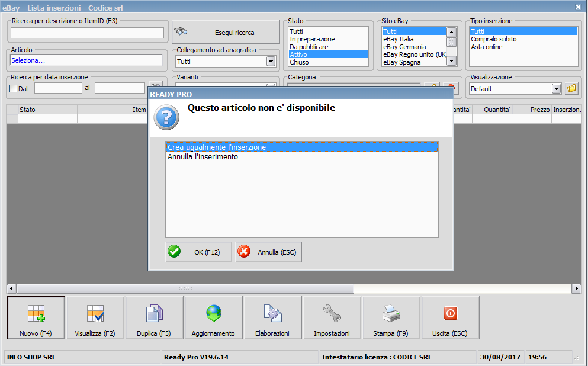Select Crea ugualmente l'inserzione option
The height and width of the screenshot is (366, 588).
coord(302,147)
